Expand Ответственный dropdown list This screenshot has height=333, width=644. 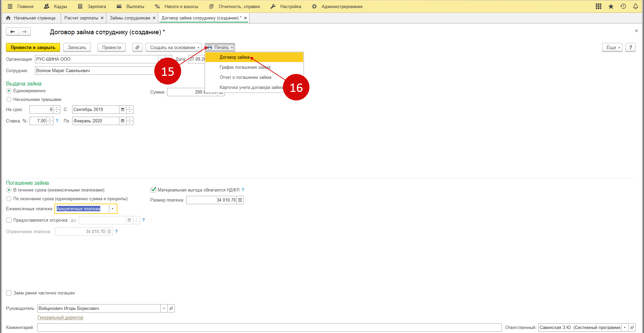(625, 327)
